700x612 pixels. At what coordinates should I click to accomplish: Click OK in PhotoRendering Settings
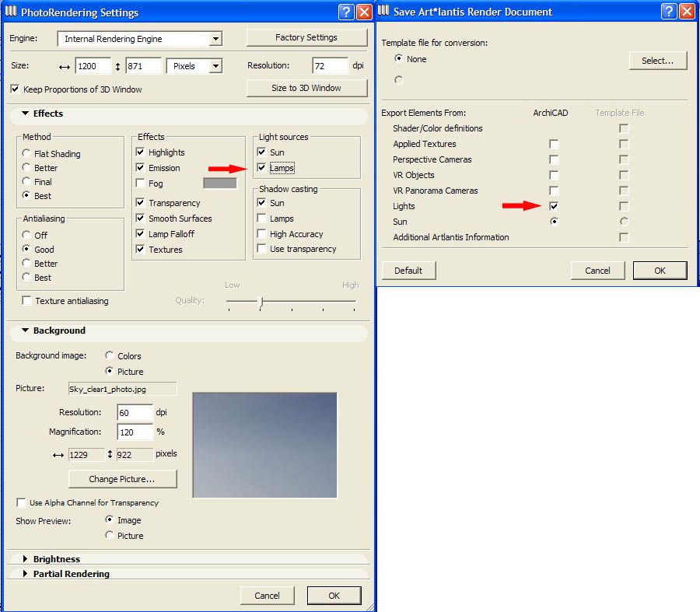[334, 596]
